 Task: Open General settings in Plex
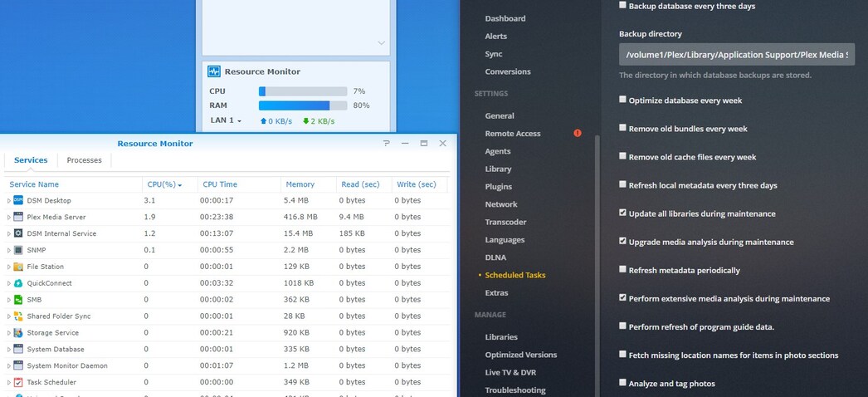(x=500, y=115)
